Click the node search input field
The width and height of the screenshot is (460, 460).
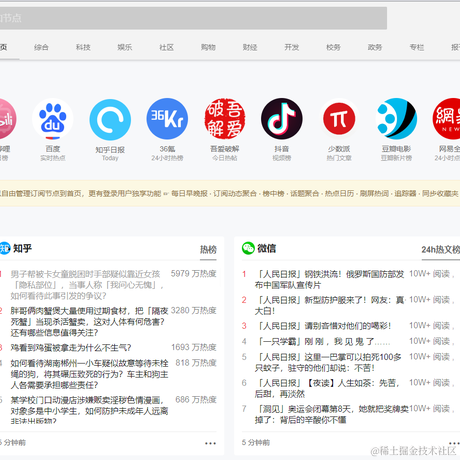click(x=193, y=18)
